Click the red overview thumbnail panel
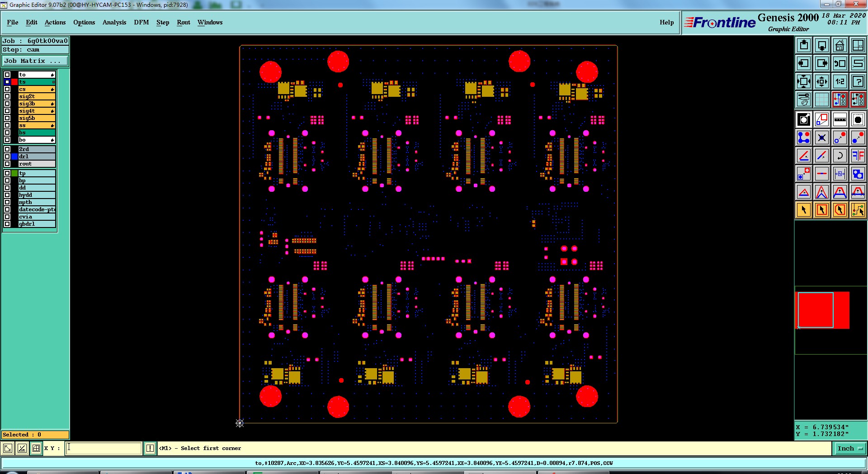This screenshot has width=868, height=474. pyautogui.click(x=822, y=310)
